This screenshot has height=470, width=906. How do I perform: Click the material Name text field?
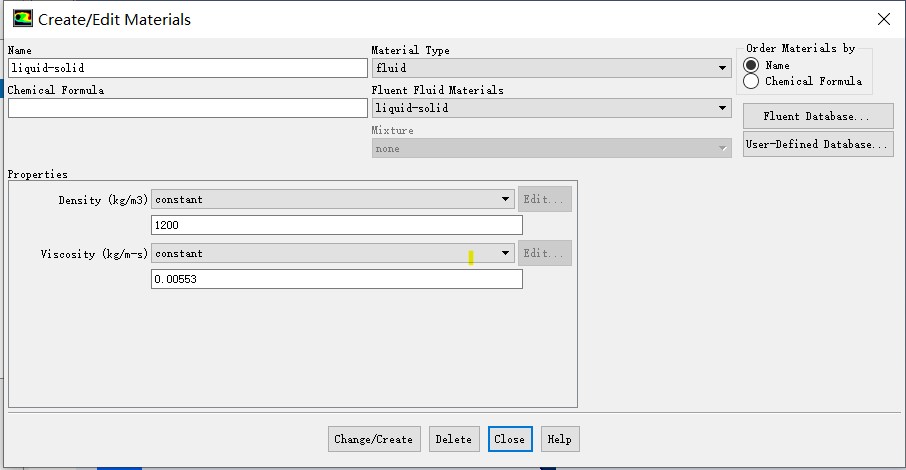pos(188,68)
